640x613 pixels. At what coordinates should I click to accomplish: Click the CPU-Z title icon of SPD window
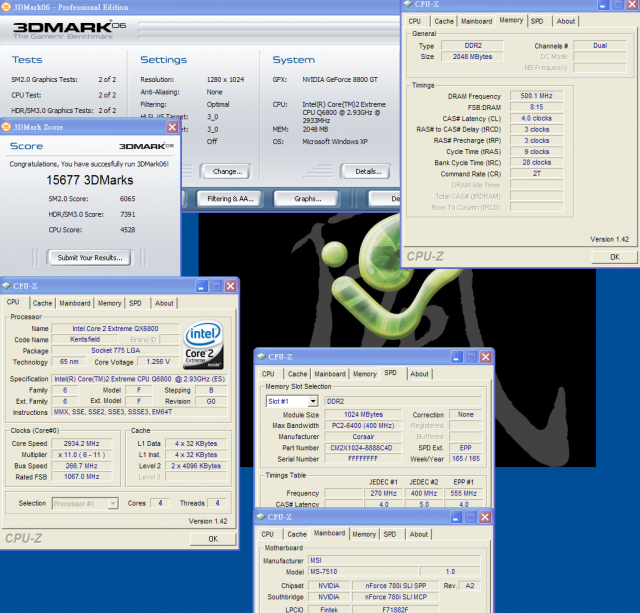[261, 357]
